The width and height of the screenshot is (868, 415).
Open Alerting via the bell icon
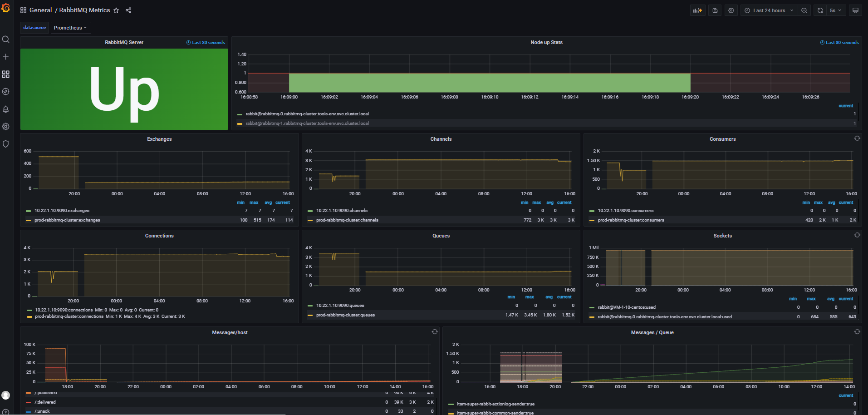pyautogui.click(x=6, y=109)
